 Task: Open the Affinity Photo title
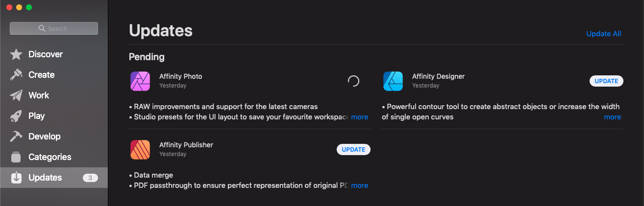click(x=181, y=76)
